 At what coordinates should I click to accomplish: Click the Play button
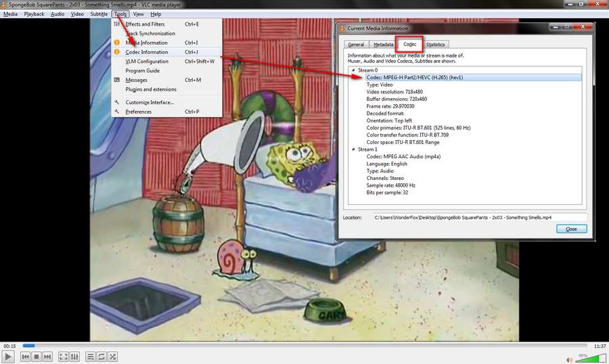tap(7, 357)
